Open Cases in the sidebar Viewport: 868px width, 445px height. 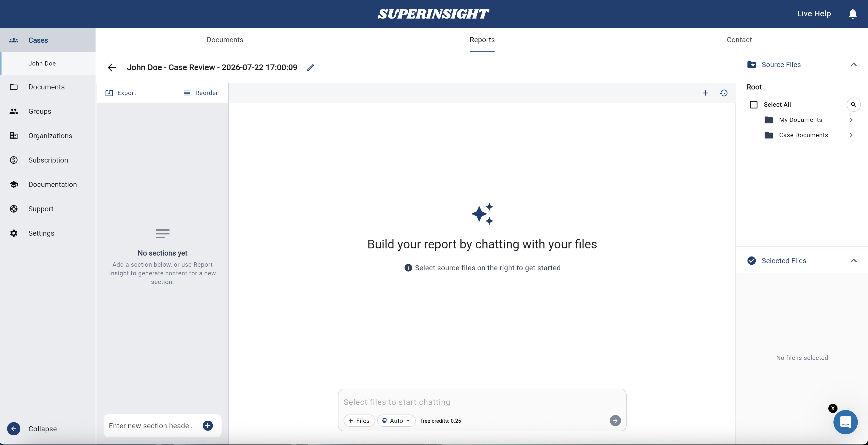coord(48,40)
